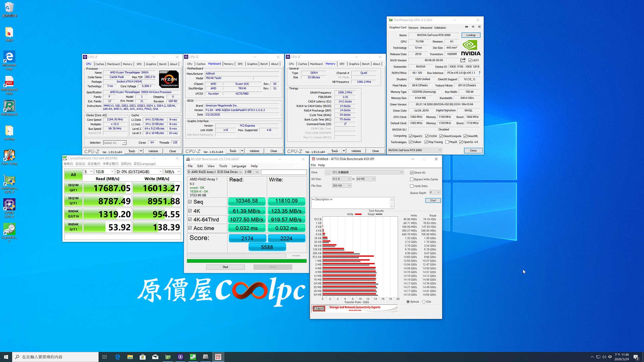Launch CrystalDiskMark 7 desktop shortcut

click(9, 233)
